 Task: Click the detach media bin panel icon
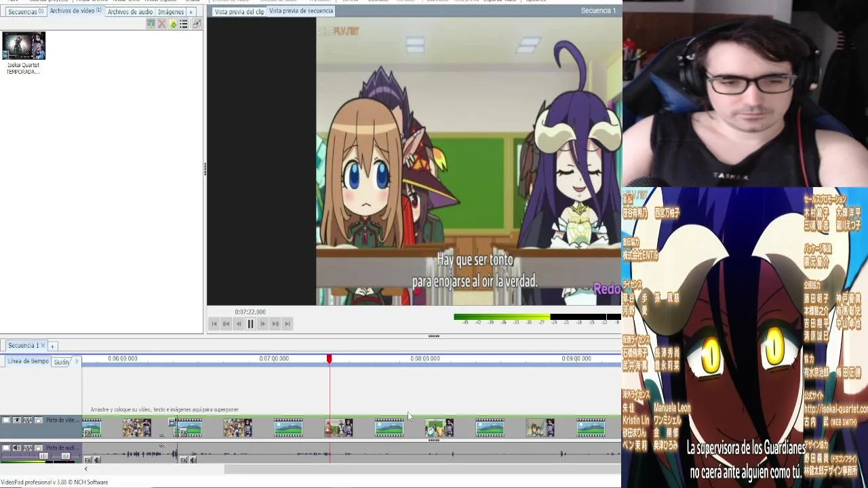click(197, 24)
